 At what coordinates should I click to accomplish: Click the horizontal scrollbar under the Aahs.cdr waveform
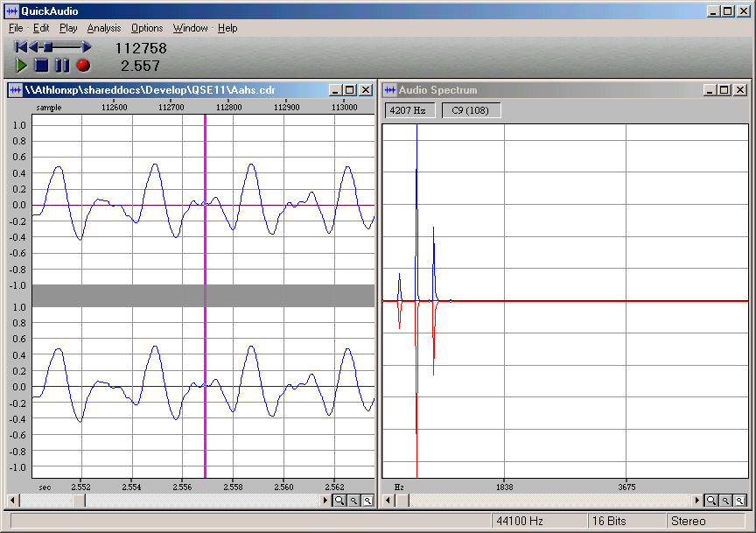pyautogui.click(x=175, y=501)
